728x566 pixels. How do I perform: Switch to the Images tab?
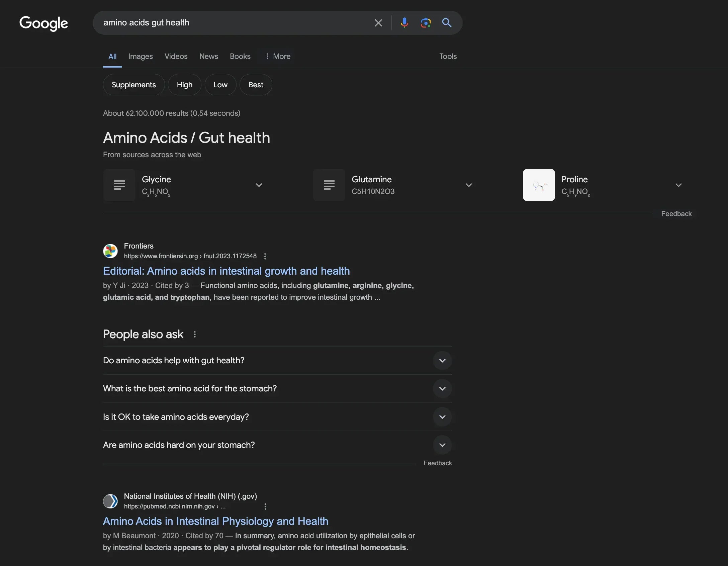coord(141,56)
